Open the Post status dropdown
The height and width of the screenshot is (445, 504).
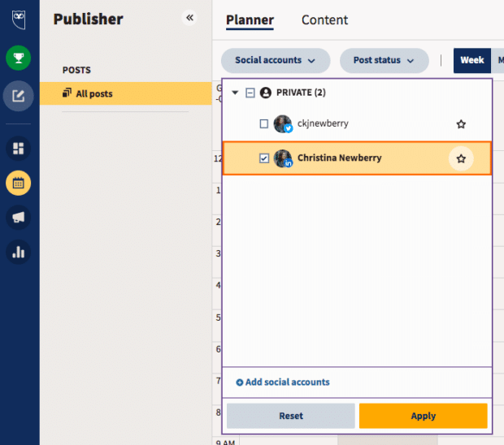tap(384, 60)
